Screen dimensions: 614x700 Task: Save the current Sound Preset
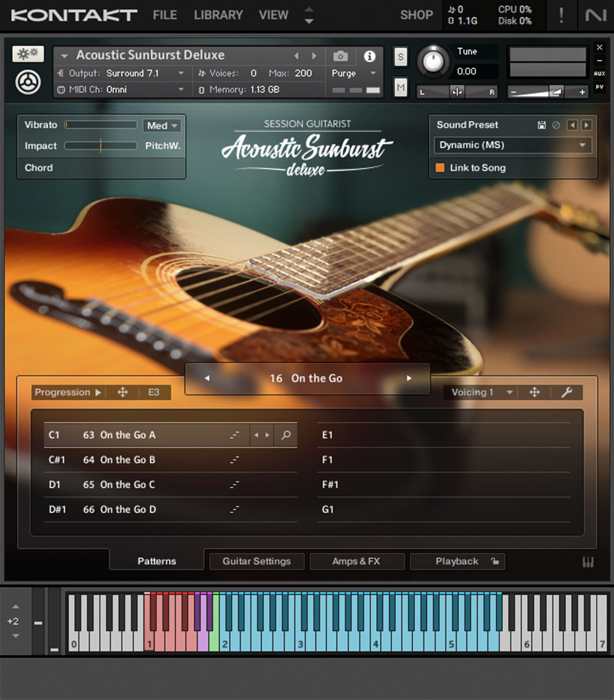pyautogui.click(x=542, y=125)
